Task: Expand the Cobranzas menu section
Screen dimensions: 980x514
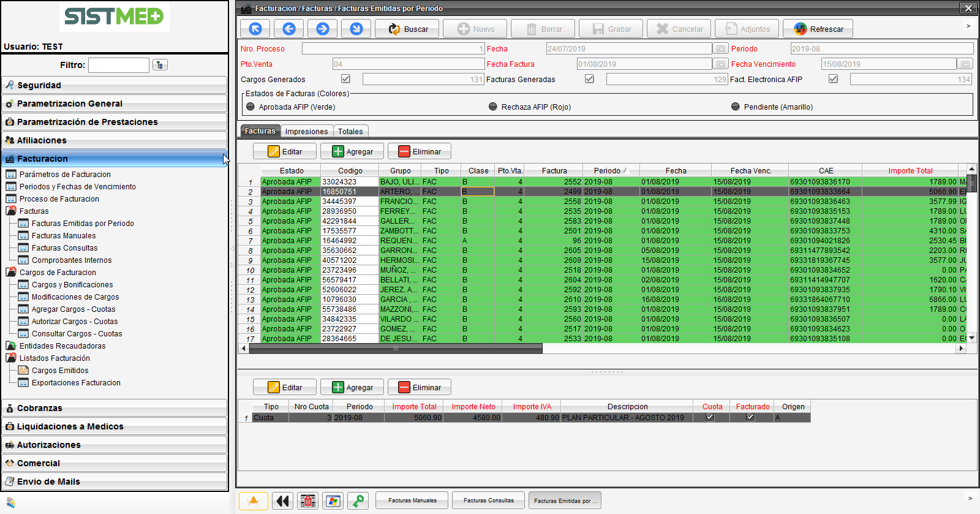Action: coord(40,408)
